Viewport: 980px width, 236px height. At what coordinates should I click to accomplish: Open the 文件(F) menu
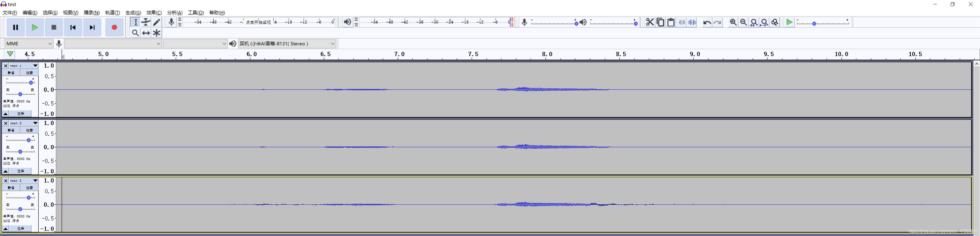10,13
